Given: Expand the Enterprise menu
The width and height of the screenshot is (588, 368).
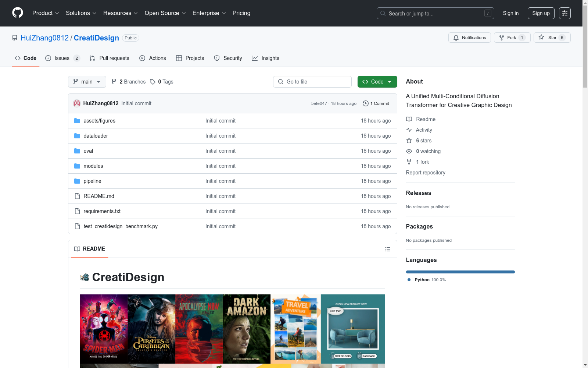Looking at the screenshot, I should click(x=209, y=13).
